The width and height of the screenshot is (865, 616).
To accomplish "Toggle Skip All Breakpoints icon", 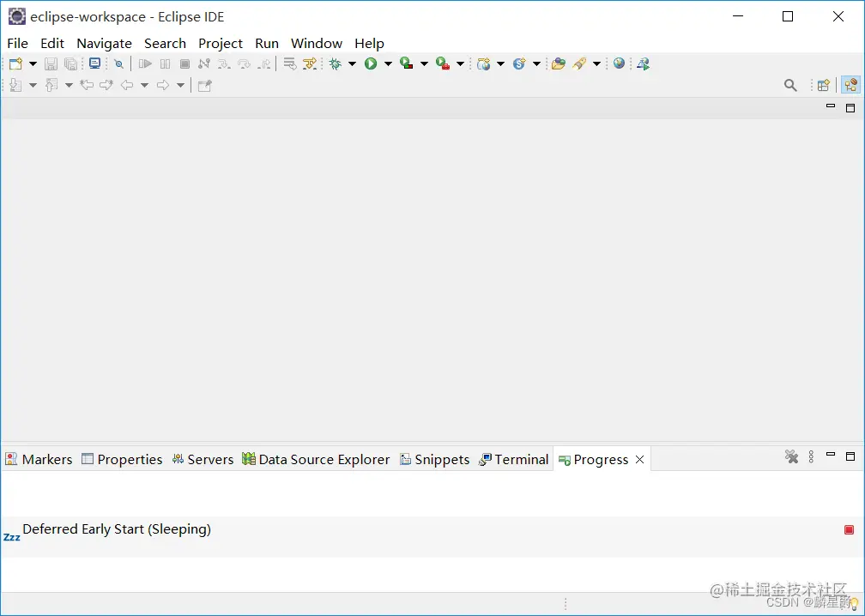I will pyautogui.click(x=118, y=64).
